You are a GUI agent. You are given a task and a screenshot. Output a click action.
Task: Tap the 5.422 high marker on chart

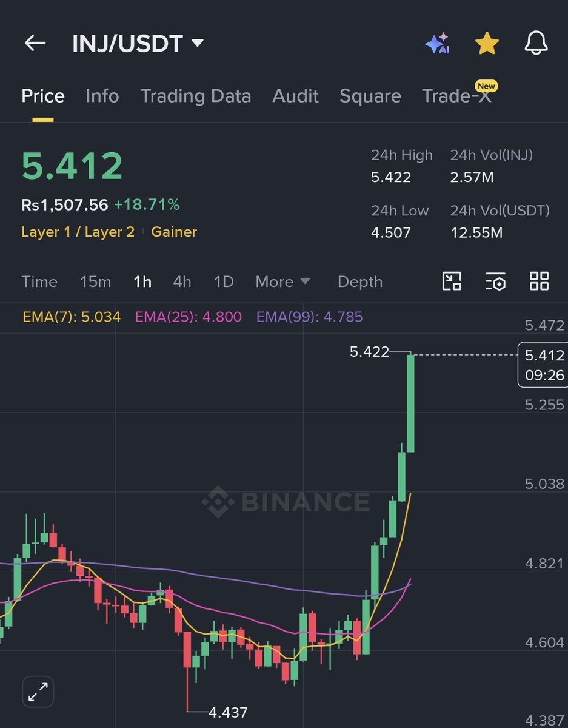click(369, 351)
